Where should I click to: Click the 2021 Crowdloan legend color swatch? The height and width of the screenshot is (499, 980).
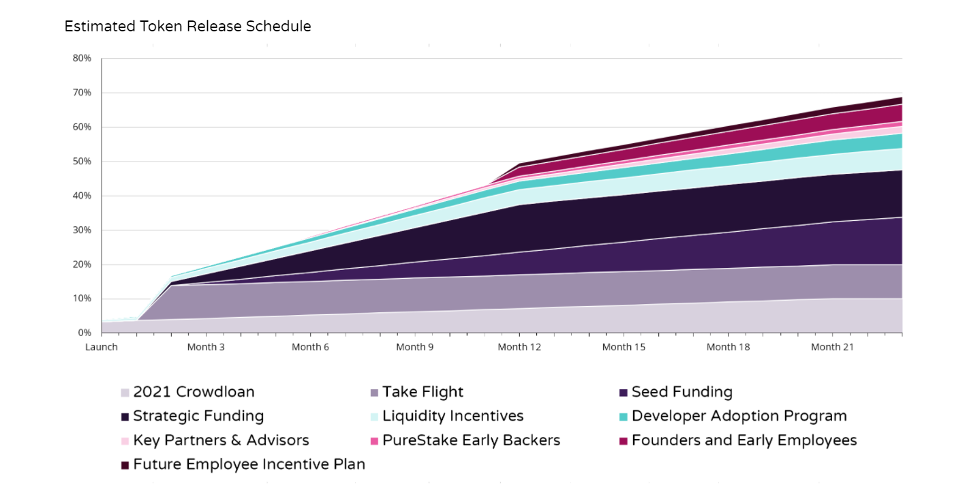pos(125,393)
